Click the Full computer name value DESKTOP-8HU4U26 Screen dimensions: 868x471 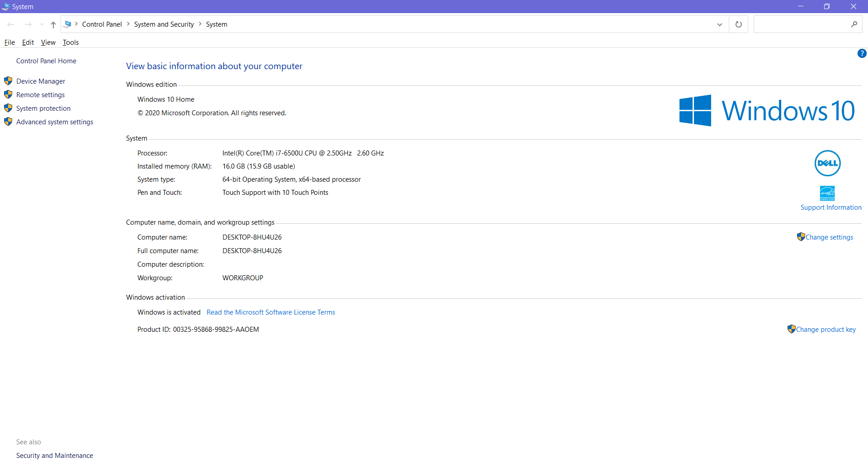pyautogui.click(x=252, y=251)
